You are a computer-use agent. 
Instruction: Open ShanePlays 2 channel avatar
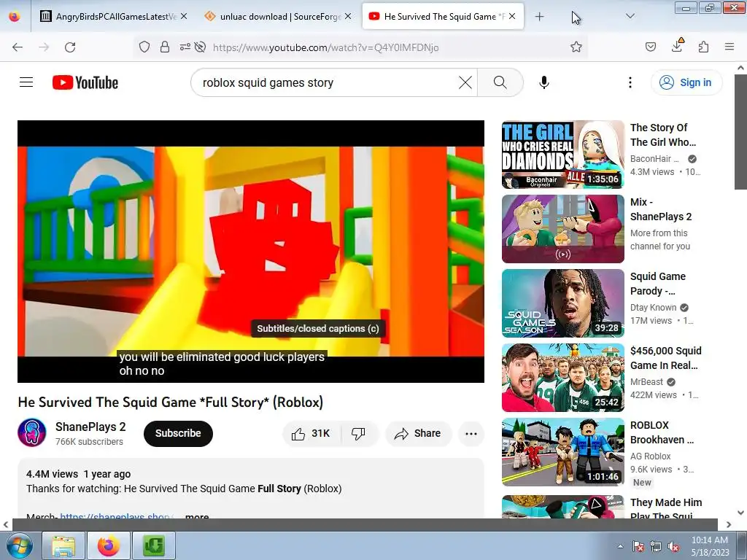[32, 433]
